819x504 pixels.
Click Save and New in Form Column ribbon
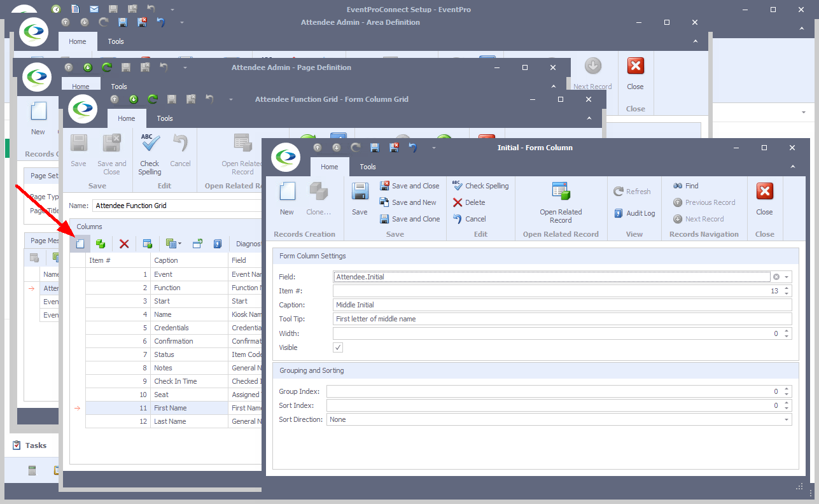[x=408, y=202]
